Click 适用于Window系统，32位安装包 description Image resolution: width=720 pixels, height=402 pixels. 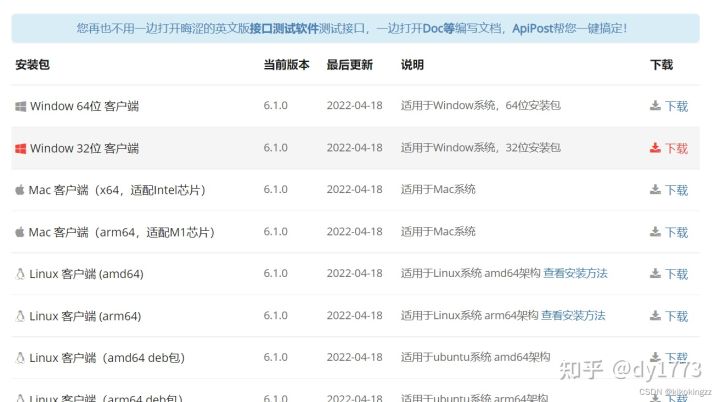481,148
